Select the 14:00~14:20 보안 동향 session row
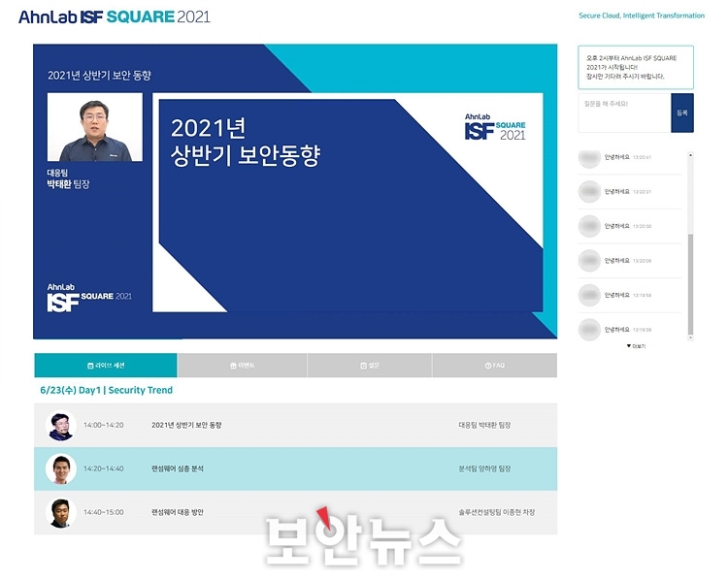 click(x=296, y=425)
